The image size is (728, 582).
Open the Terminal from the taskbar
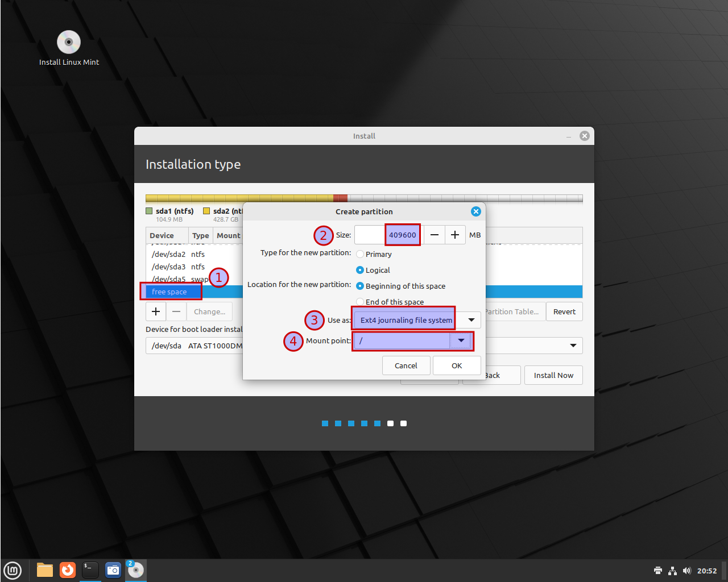click(90, 570)
